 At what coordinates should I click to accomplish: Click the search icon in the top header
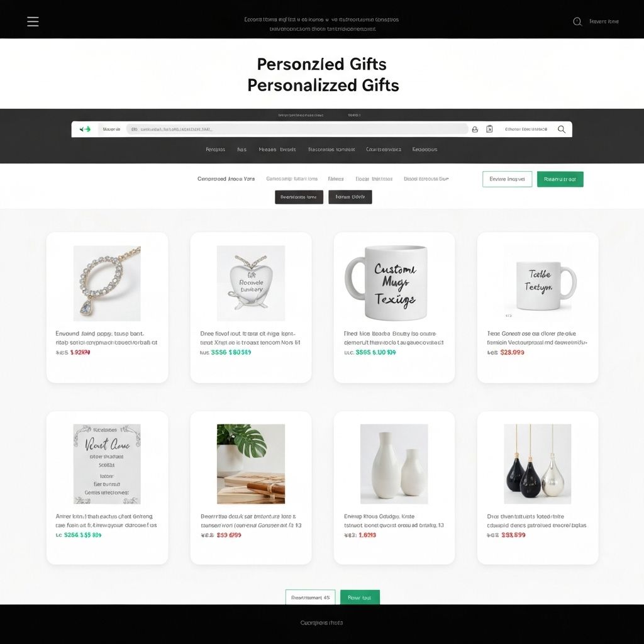click(x=577, y=21)
